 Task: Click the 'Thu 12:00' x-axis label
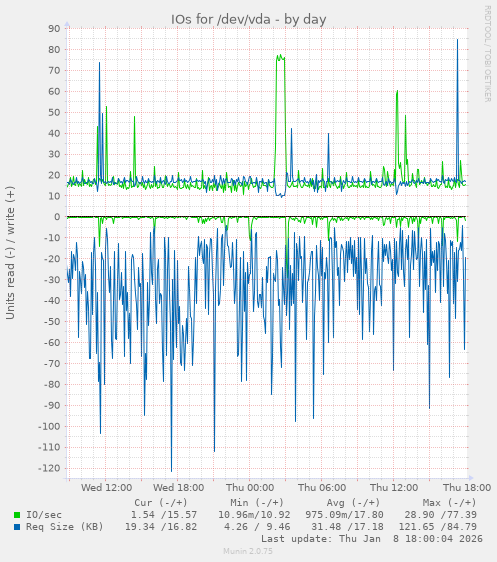394,488
